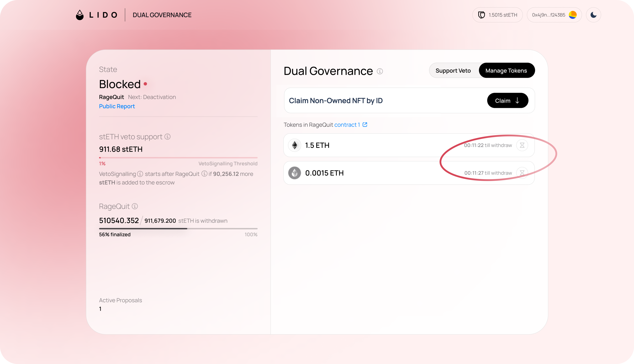The width and height of the screenshot is (634, 364).
Task: Show info for RageQuit section heading
Action: pos(135,206)
